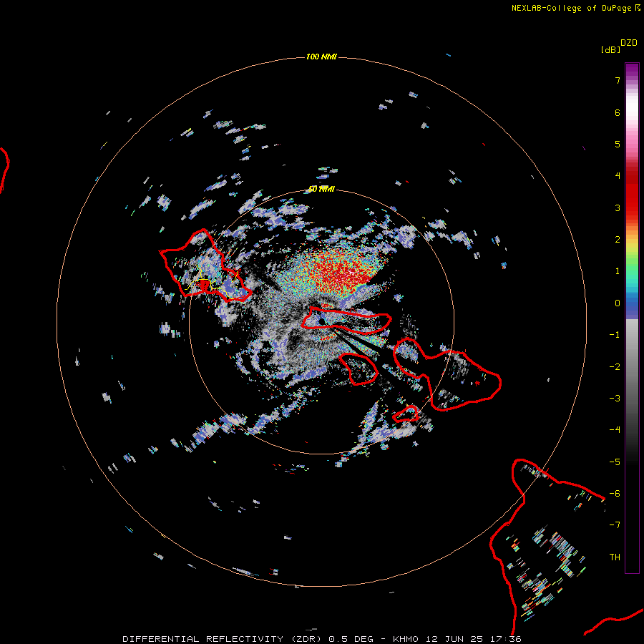Click the -6 value on the color scale
Viewport: 644px width, 644px height.
pyautogui.click(x=615, y=494)
